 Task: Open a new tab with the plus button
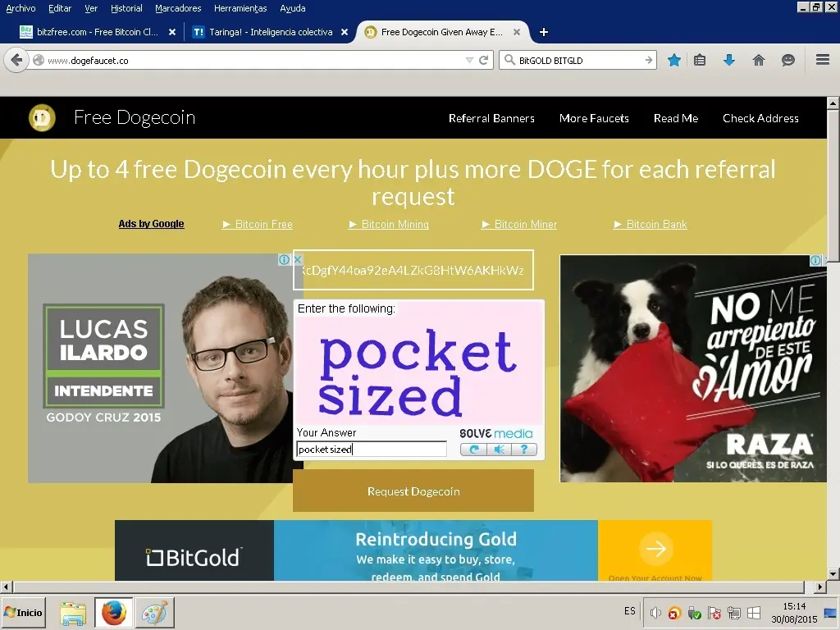tap(544, 32)
